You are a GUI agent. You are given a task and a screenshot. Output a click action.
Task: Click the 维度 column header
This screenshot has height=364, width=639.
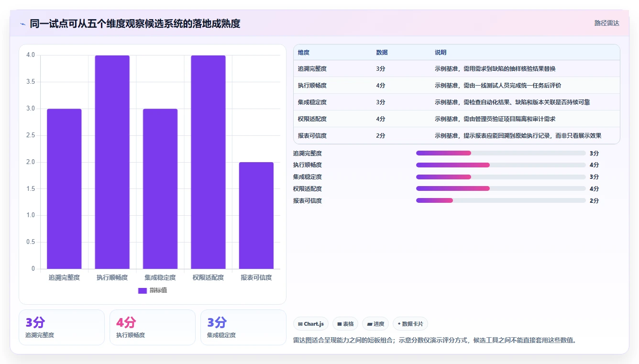point(304,53)
